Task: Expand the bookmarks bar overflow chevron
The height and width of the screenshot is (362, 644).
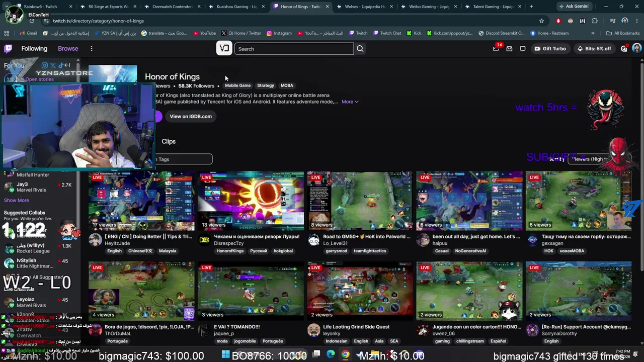Action: (x=593, y=33)
